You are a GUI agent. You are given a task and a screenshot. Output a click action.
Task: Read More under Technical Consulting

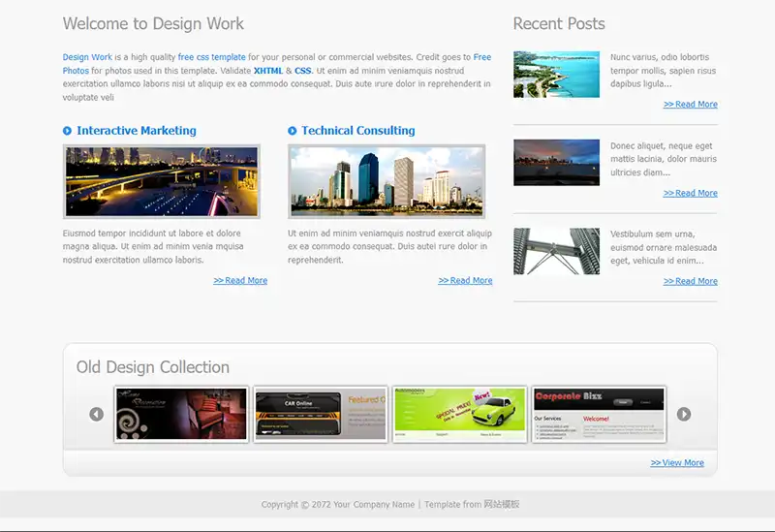pos(465,280)
